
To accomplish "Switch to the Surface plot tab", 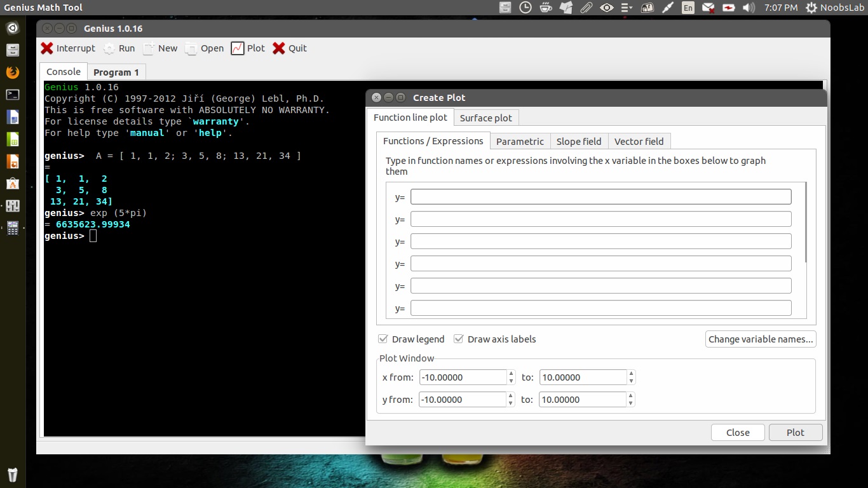I will [x=485, y=118].
